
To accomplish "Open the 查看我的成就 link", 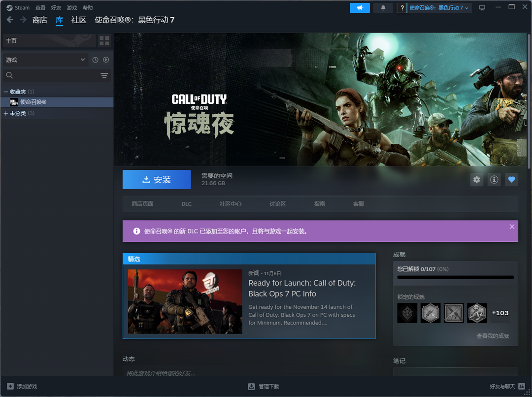I will pyautogui.click(x=493, y=336).
